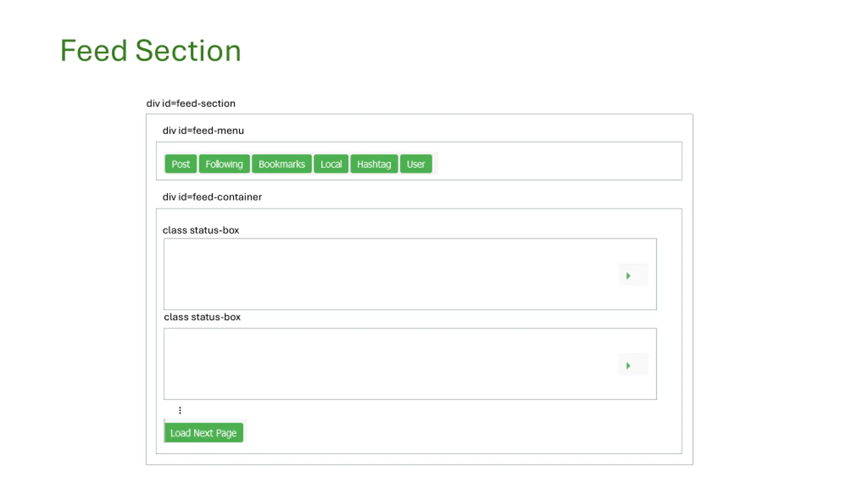Image resolution: width=868 pixels, height=488 pixels.
Task: Click the vertical ellipsis below status boxes
Action: pyautogui.click(x=180, y=410)
